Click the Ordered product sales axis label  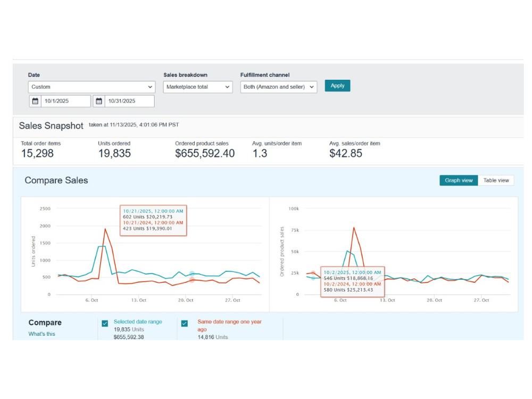[281, 252]
